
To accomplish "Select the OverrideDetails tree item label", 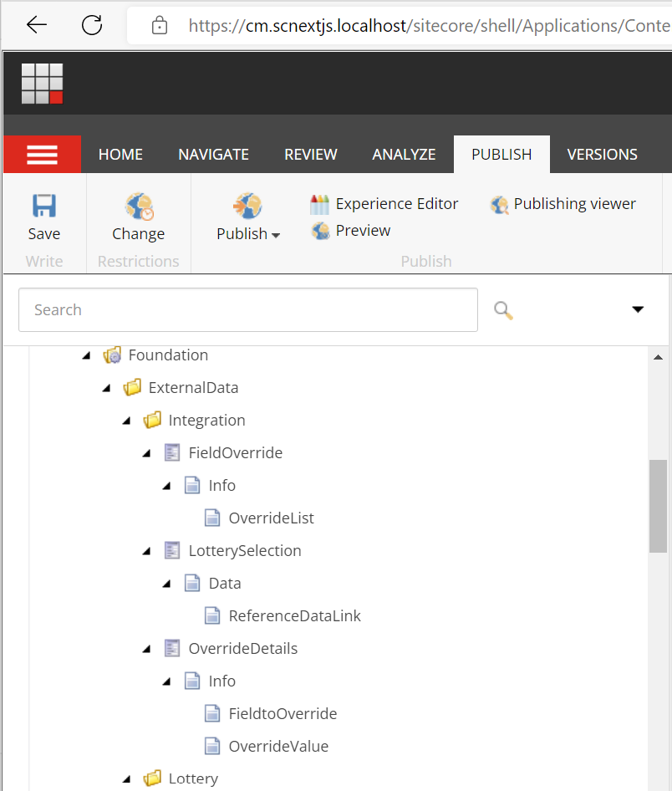I will coord(243,649).
